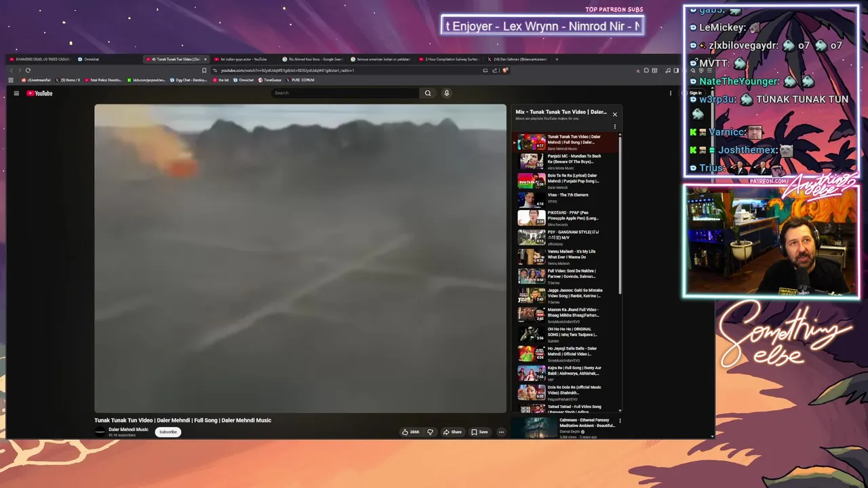The width and height of the screenshot is (868, 488).
Task: Click the video player area
Action: pyautogui.click(x=300, y=258)
